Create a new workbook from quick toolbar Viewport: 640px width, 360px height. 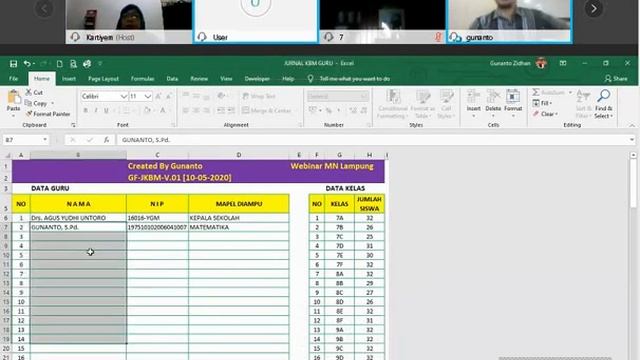point(60,64)
